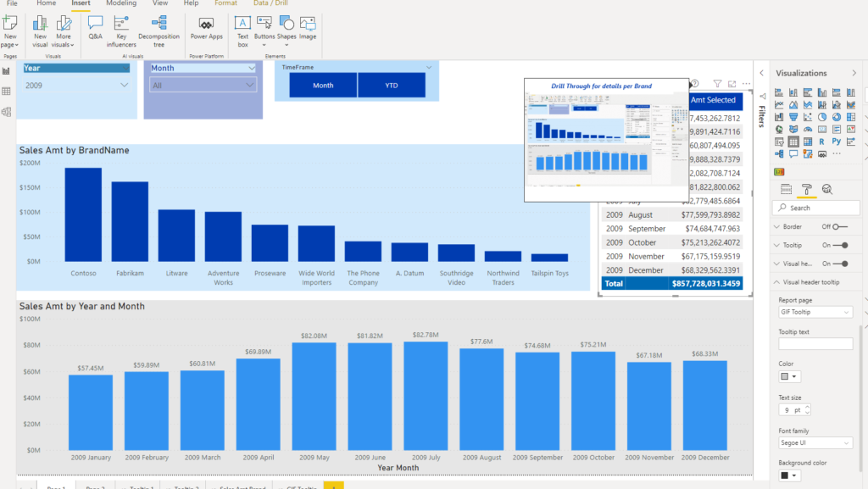This screenshot has height=489, width=868.
Task: Toggle the Border switch
Action: [x=840, y=227]
